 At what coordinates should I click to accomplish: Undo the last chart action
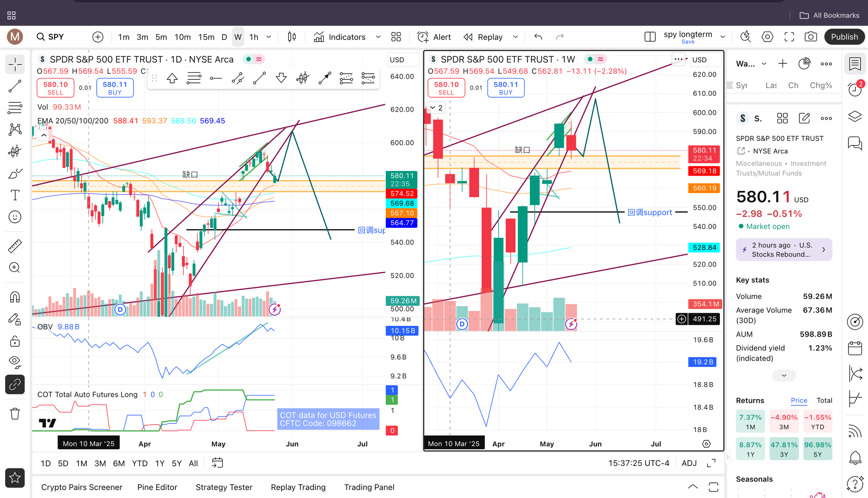538,37
